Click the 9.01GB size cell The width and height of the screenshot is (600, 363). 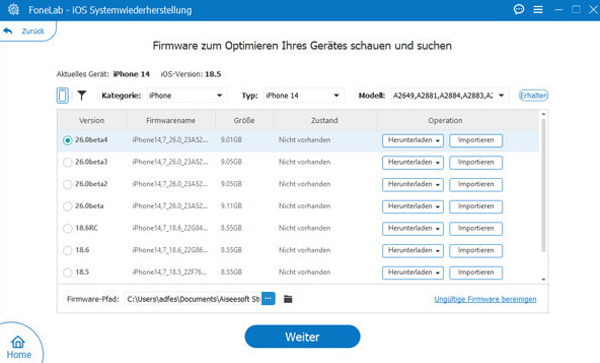[231, 140]
